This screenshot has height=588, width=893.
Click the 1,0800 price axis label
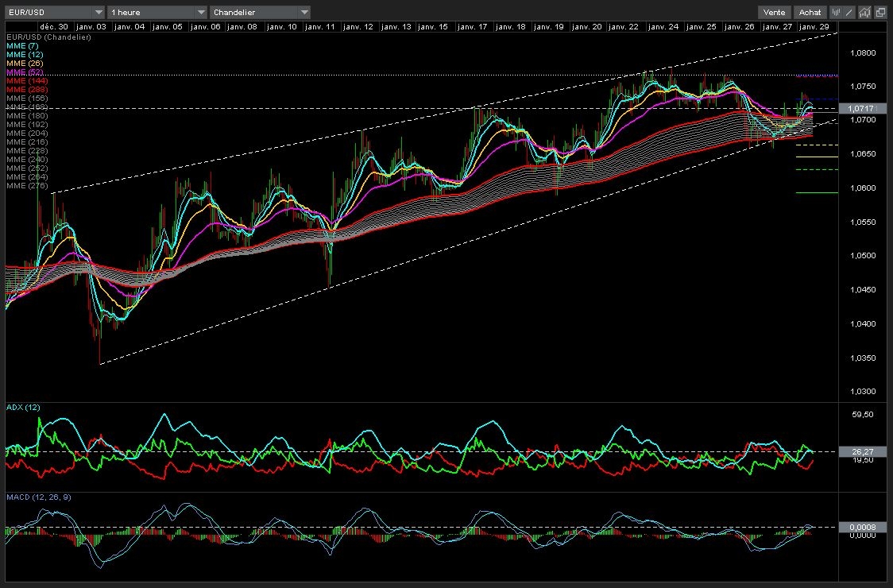862,53
